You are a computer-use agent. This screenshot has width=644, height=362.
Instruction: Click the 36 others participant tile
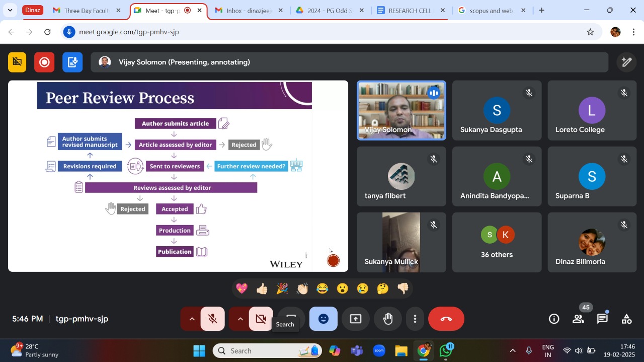tap(497, 242)
